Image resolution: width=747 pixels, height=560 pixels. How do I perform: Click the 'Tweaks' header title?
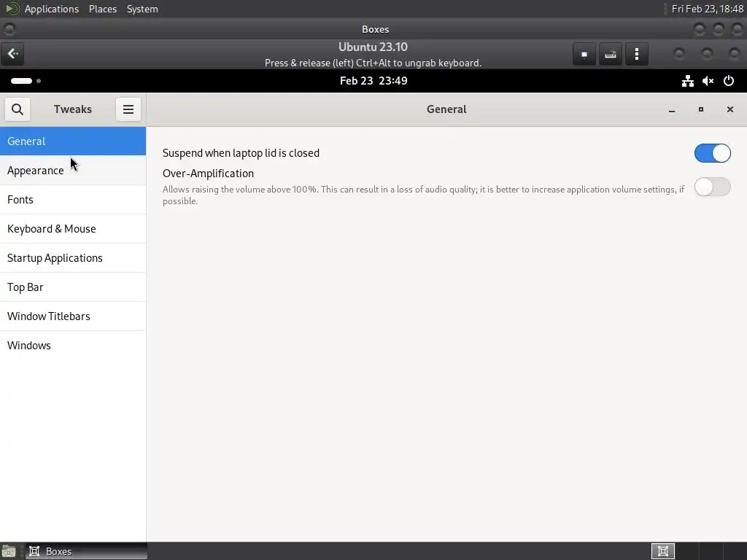(x=73, y=109)
